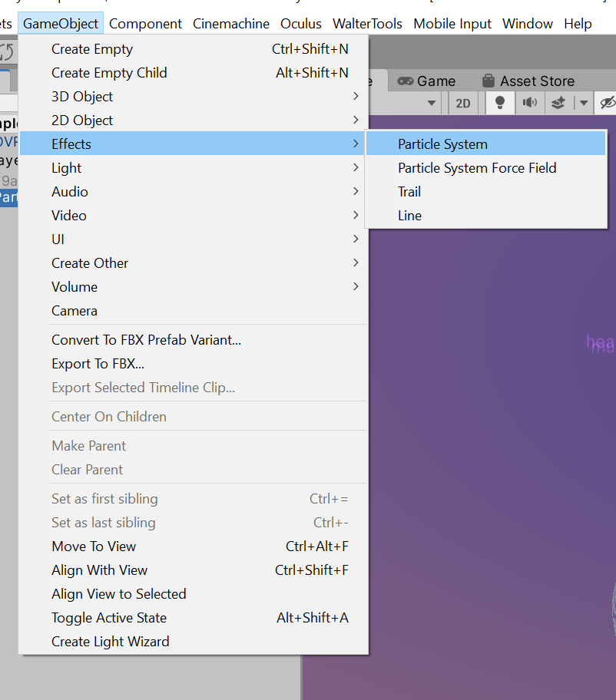Switch to the Asset Store tab

click(528, 81)
